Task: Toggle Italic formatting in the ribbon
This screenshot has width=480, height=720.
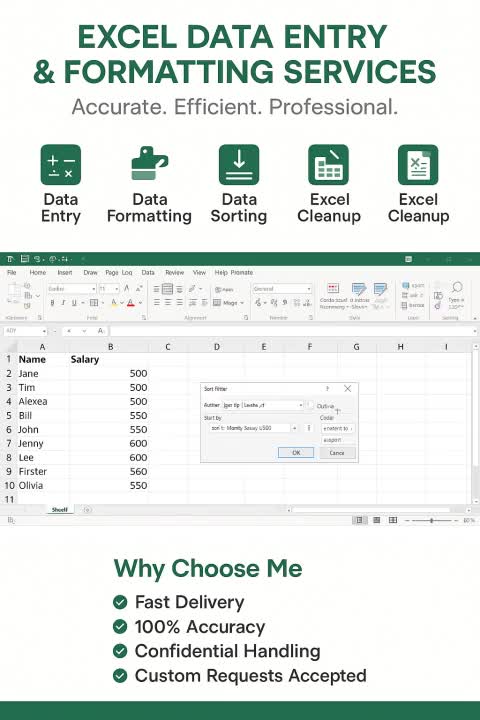Action: pyautogui.click(x=63, y=303)
